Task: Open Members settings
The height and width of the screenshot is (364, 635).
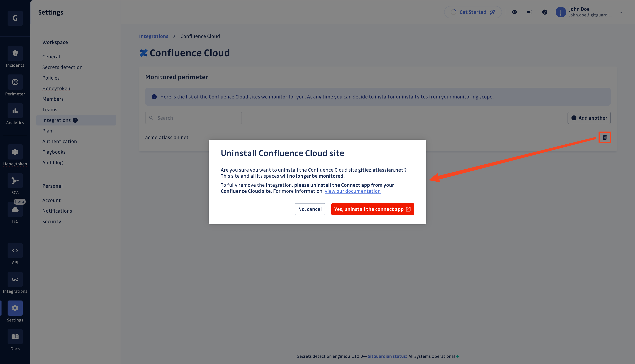Action: tap(53, 99)
